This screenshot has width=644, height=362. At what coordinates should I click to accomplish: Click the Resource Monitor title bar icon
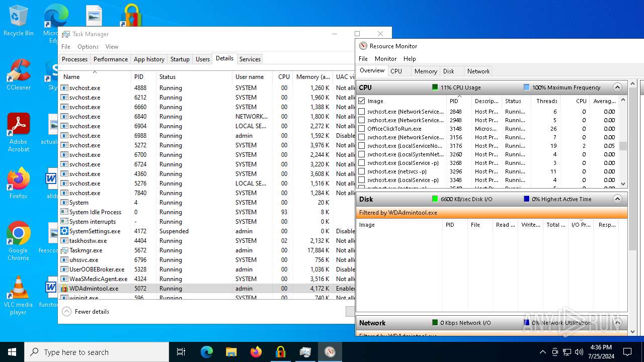(363, 46)
